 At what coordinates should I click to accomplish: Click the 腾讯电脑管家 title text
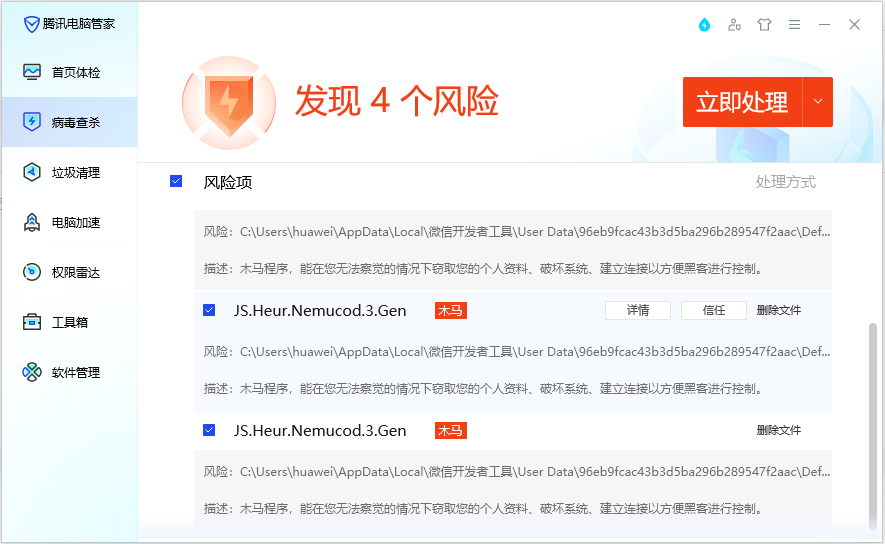coord(78,24)
